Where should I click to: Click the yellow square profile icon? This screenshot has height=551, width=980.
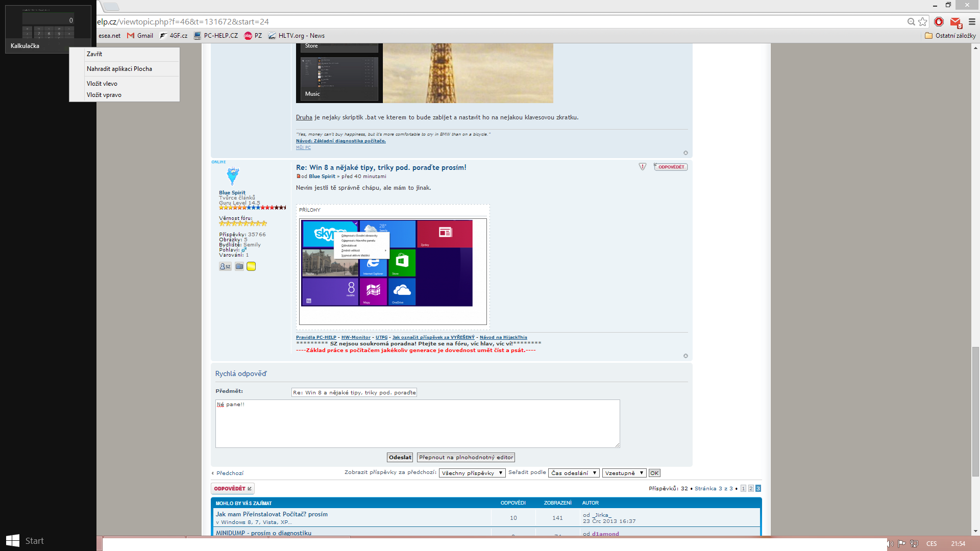251,266
